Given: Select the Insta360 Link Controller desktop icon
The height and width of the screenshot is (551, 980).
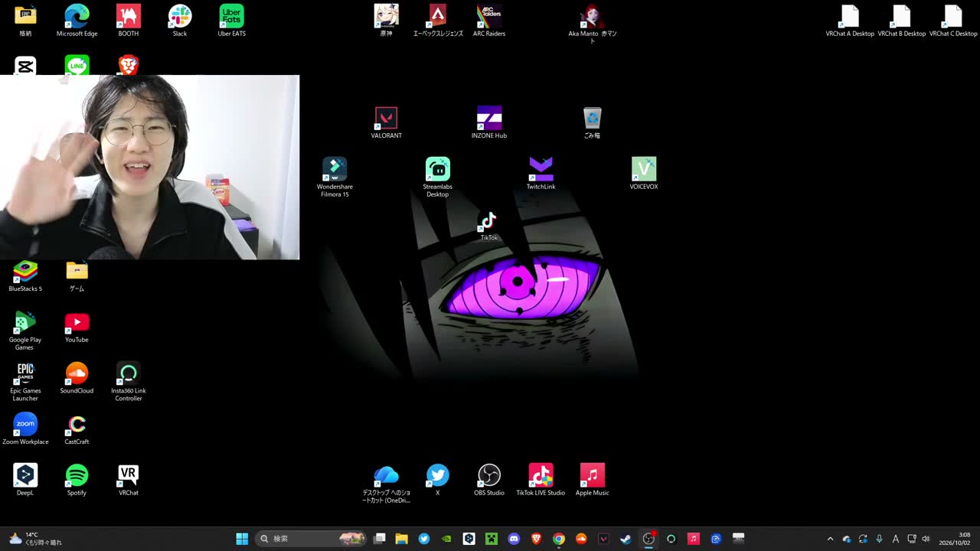Looking at the screenshot, I should click(129, 381).
